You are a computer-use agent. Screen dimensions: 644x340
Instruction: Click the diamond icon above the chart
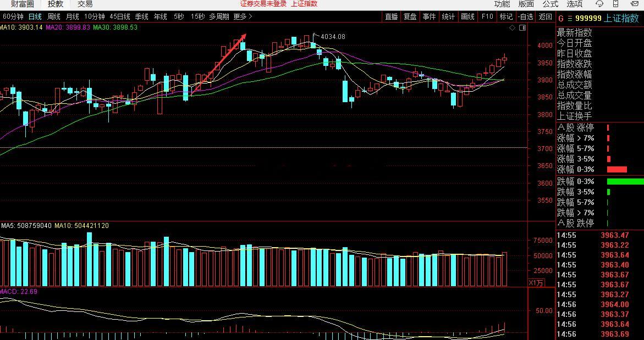(512, 28)
